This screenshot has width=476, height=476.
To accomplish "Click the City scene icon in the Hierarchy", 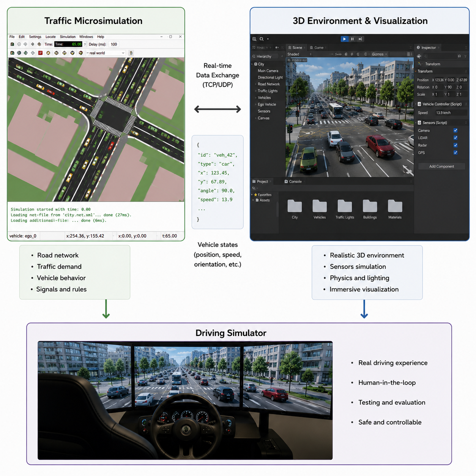I will [256, 64].
